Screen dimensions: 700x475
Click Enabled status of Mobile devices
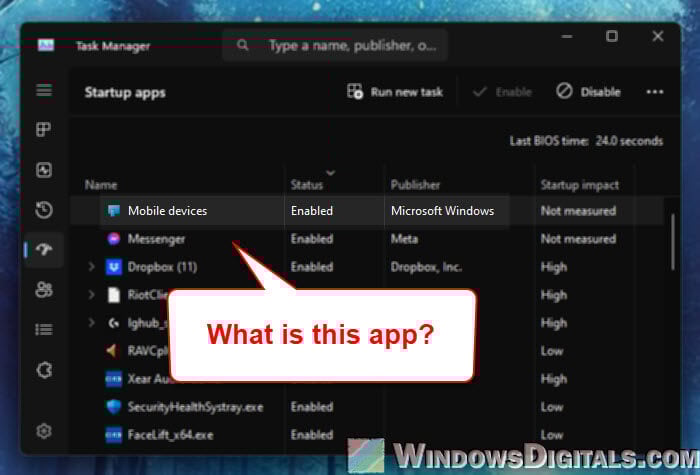click(312, 211)
